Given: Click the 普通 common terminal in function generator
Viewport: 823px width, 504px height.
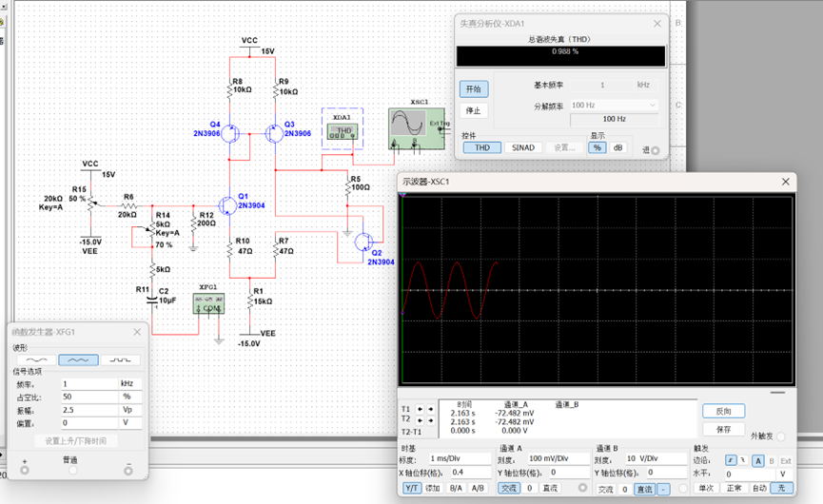Looking at the screenshot, I should coord(73,471).
